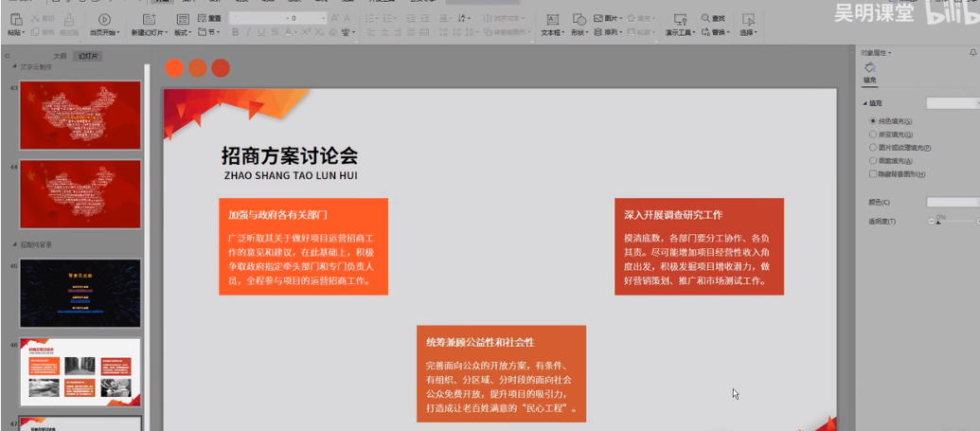Select Gradient fill (渐变填充) radio
Image resolution: width=980 pixels, height=431 pixels.
873,135
